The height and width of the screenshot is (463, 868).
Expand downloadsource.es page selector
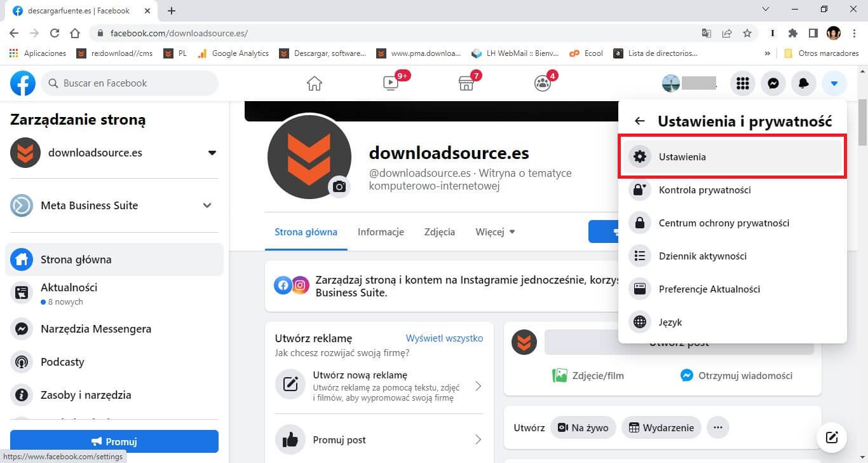click(x=212, y=153)
